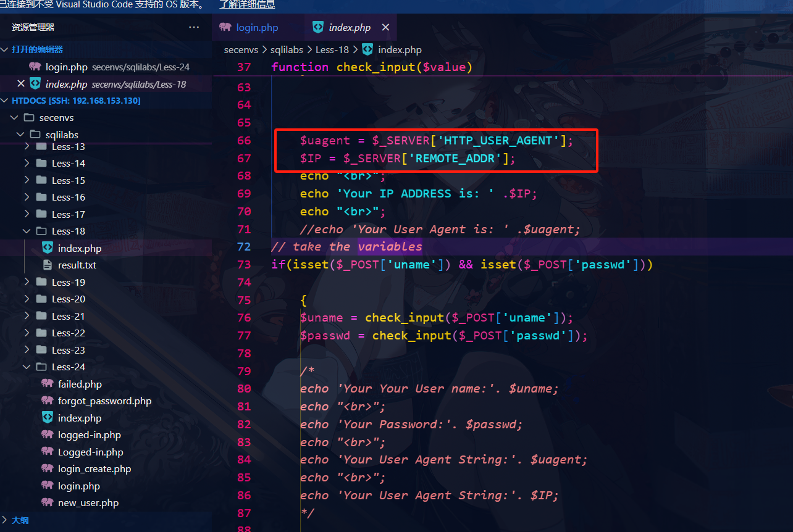Switch to the login.php tab
Image resolution: width=793 pixels, height=532 pixels.
click(x=258, y=27)
